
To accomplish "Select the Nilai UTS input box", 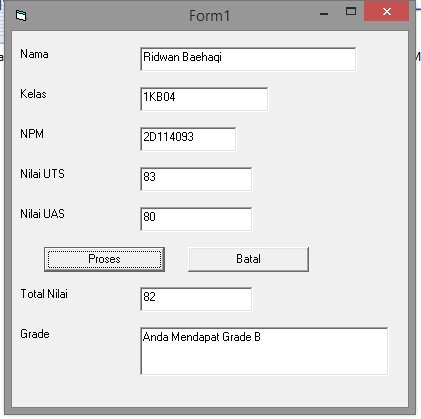I will (196, 179).
